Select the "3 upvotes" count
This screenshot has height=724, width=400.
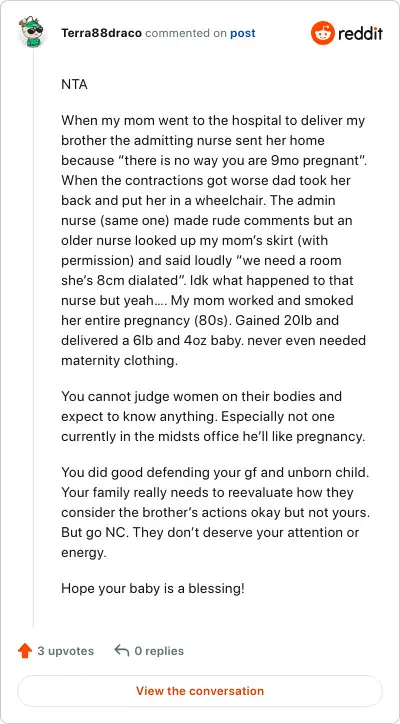[x=66, y=651]
